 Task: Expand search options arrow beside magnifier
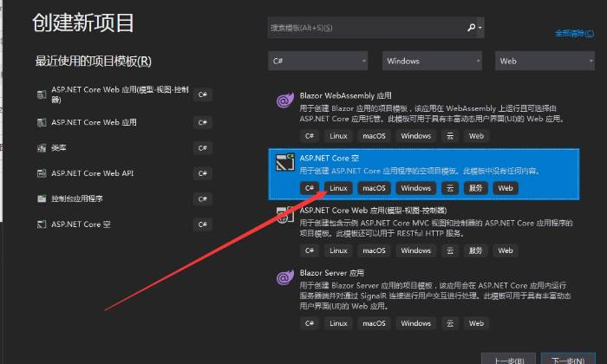pos(480,28)
